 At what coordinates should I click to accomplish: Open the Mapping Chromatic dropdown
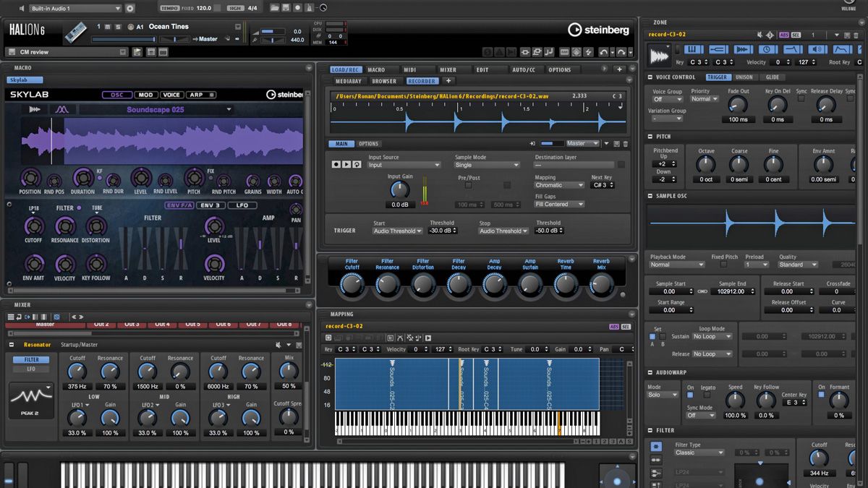click(x=559, y=185)
